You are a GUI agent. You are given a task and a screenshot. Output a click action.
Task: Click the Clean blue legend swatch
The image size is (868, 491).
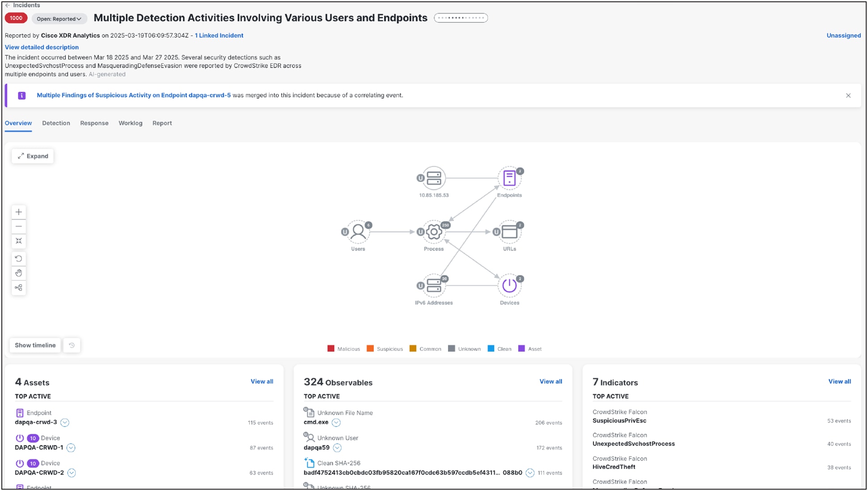pyautogui.click(x=491, y=348)
